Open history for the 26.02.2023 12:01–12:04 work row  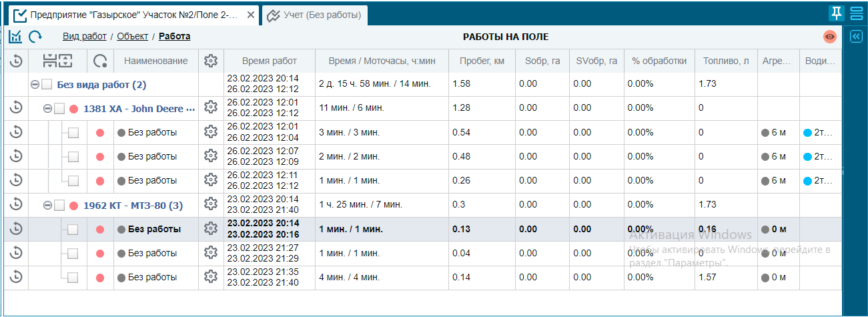click(16, 132)
